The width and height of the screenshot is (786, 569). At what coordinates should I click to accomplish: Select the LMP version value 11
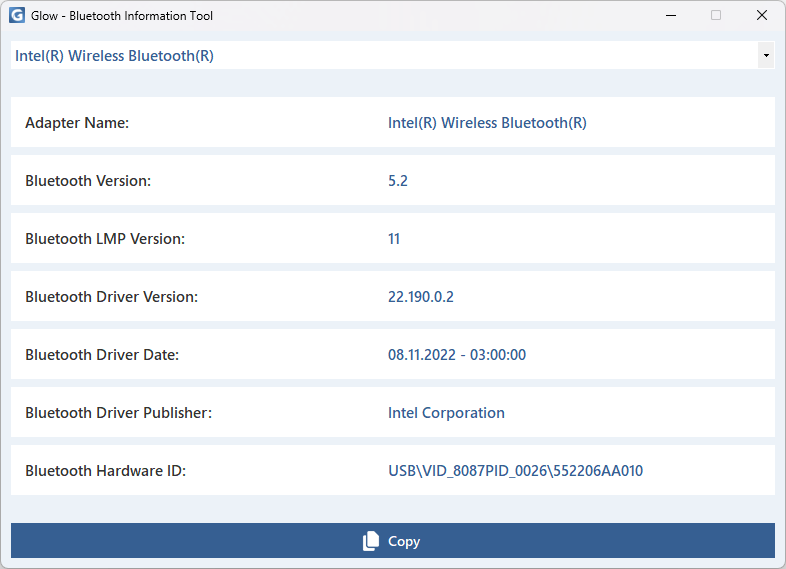(394, 239)
